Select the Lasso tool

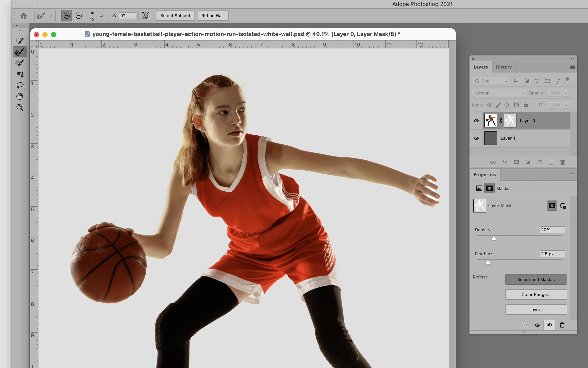(x=20, y=85)
